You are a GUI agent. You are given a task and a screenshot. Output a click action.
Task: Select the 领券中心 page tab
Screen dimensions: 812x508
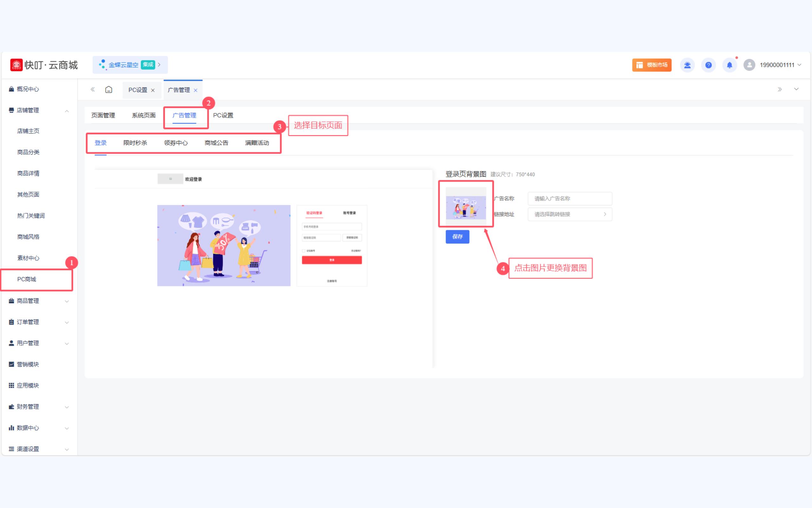tap(176, 143)
